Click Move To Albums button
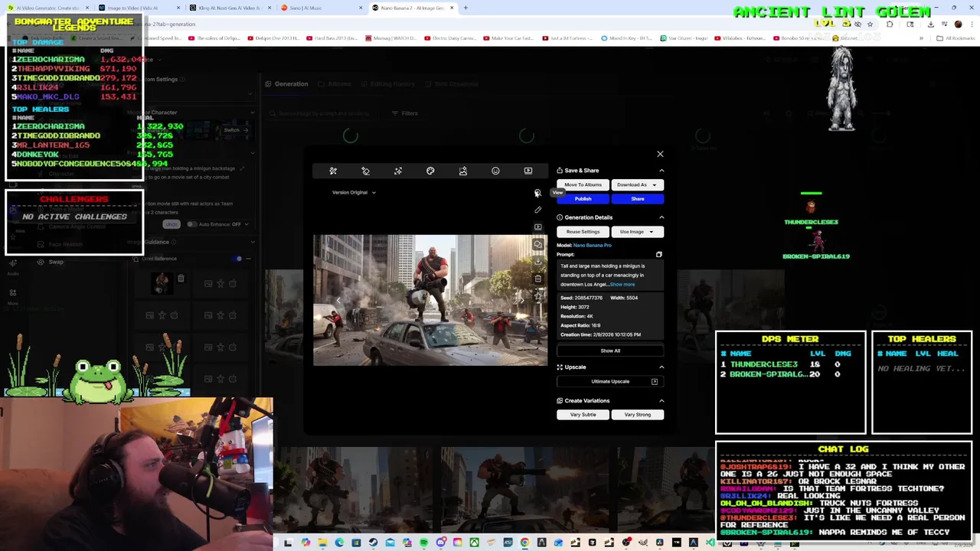Viewport: 980px width, 551px height. [583, 184]
